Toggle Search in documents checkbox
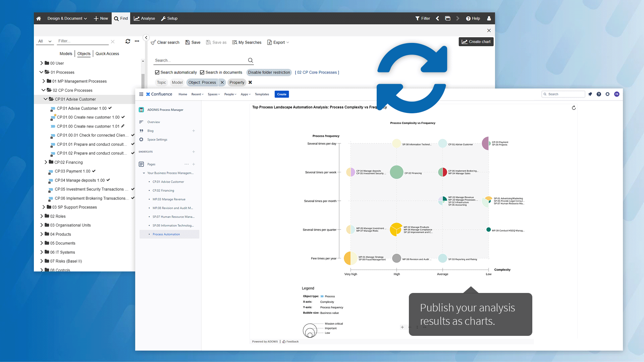This screenshot has width=644, height=362. click(x=202, y=72)
